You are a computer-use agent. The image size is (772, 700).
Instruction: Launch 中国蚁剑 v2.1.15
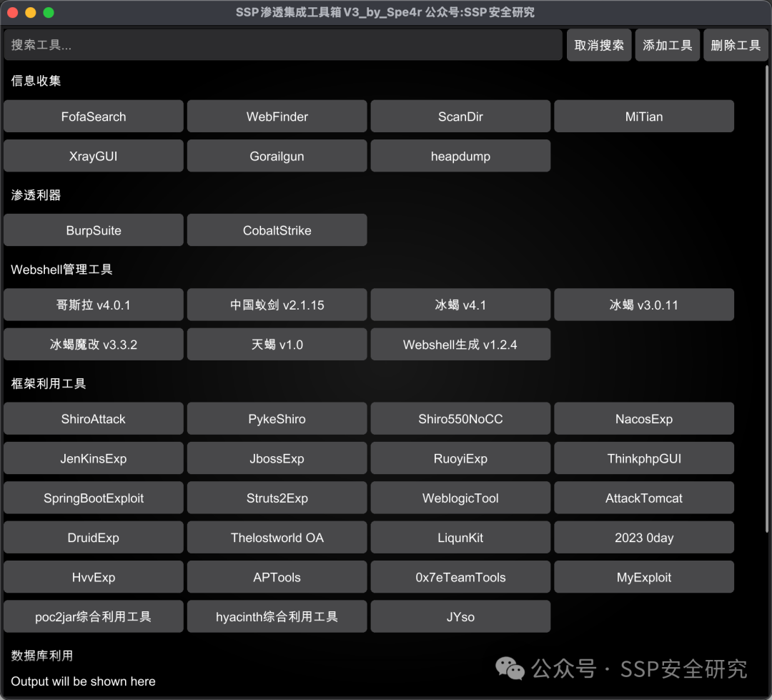[x=277, y=305]
